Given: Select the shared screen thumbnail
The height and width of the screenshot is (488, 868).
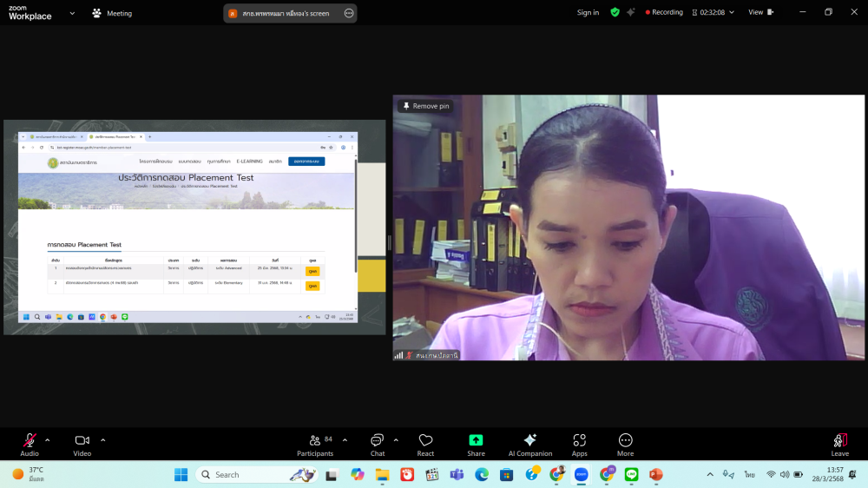Looking at the screenshot, I should click(x=194, y=228).
